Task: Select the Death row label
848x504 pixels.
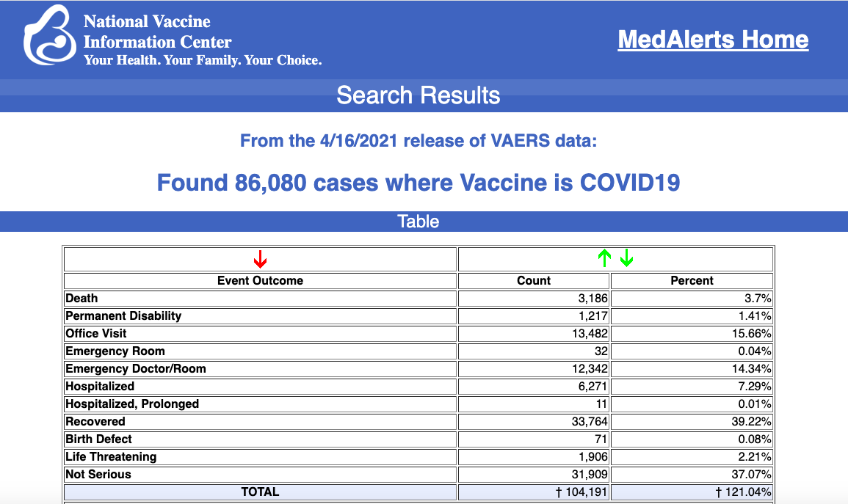Action: click(81, 299)
